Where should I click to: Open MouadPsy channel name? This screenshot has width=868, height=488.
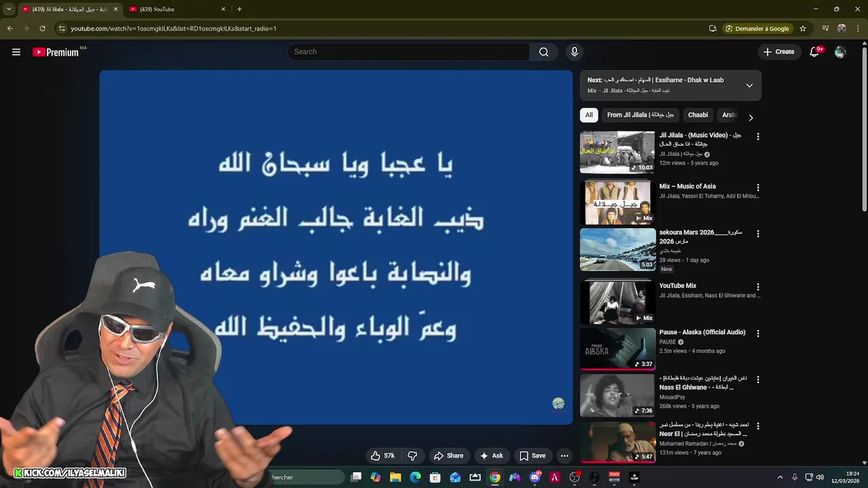coord(672,397)
